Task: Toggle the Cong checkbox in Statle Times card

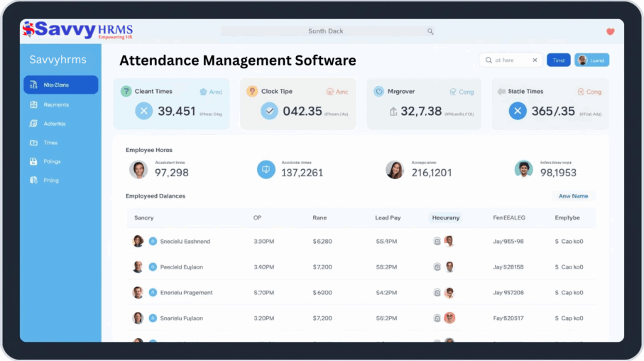Action: click(580, 92)
